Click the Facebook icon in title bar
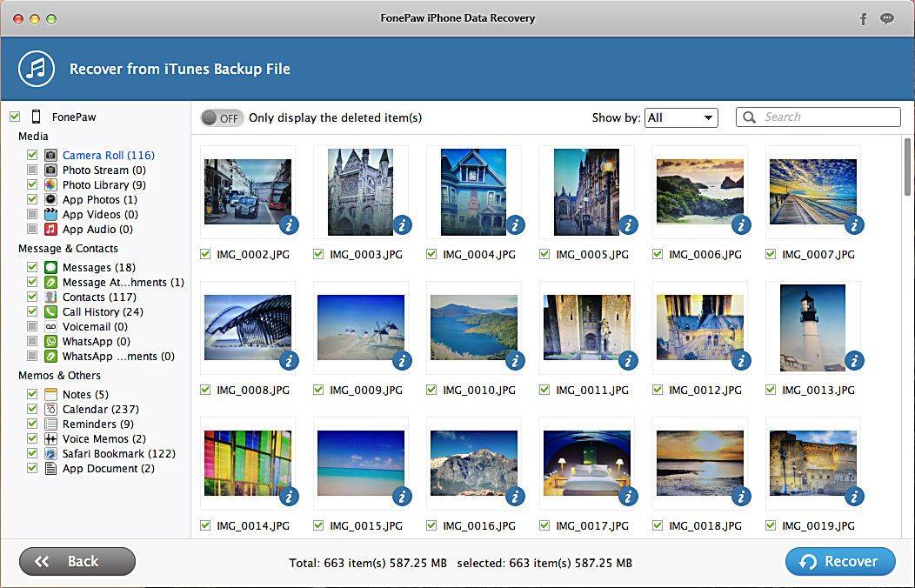 click(x=863, y=18)
